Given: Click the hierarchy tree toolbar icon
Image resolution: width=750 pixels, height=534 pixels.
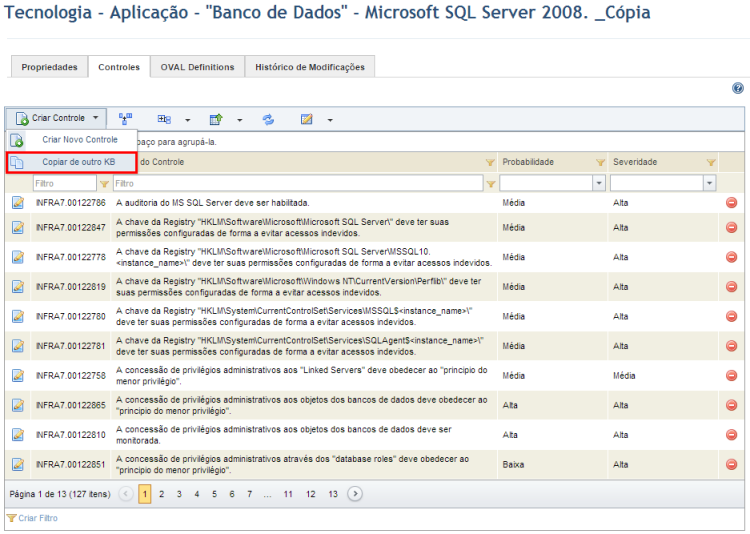Looking at the screenshot, I should click(x=125, y=119).
